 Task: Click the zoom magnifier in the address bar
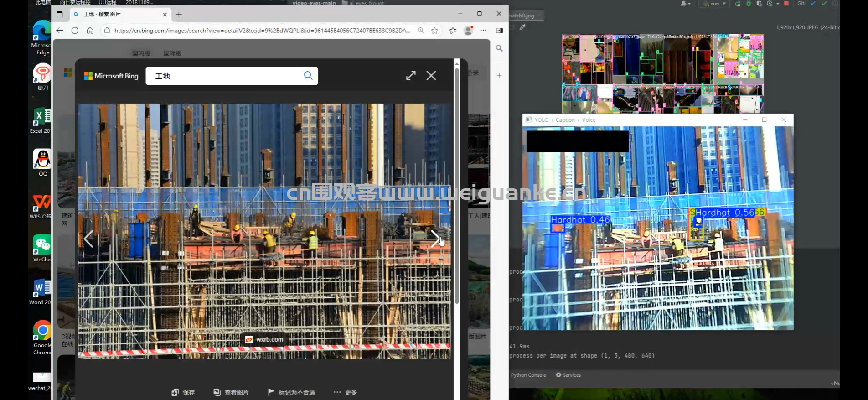tap(421, 31)
